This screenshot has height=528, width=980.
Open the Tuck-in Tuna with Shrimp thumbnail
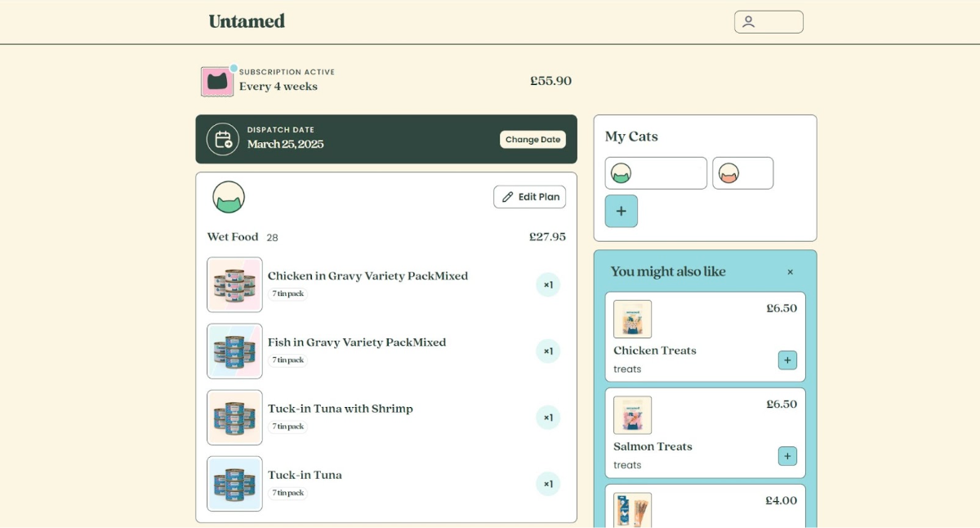click(x=234, y=418)
